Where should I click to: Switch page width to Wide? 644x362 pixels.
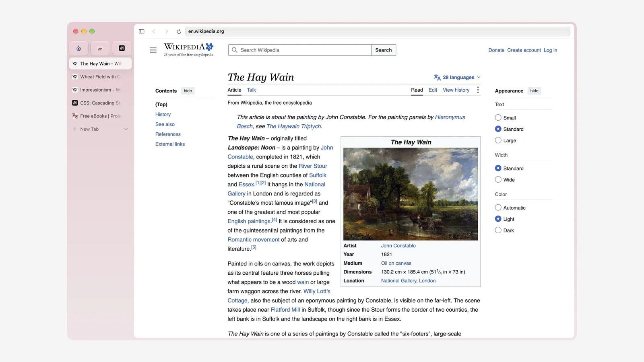click(498, 180)
